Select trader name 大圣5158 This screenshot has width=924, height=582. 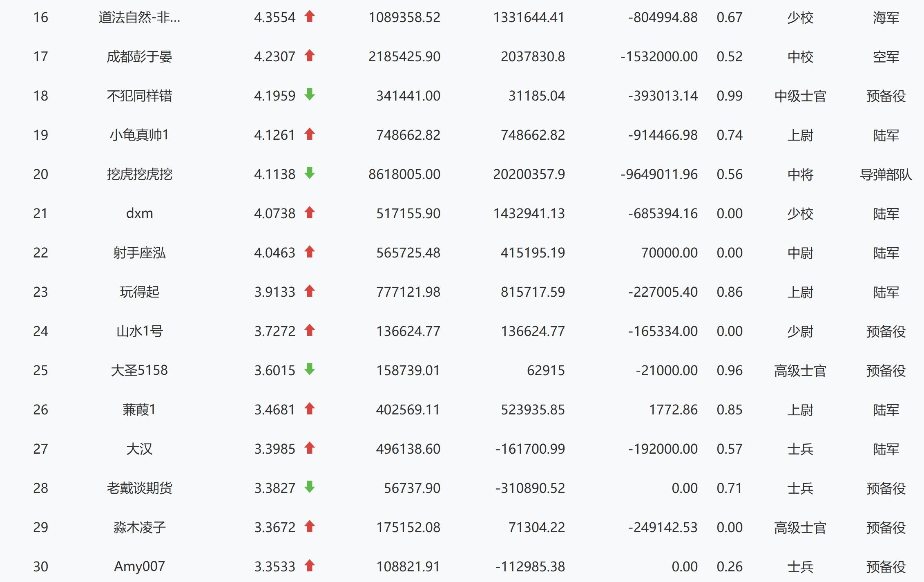click(139, 370)
